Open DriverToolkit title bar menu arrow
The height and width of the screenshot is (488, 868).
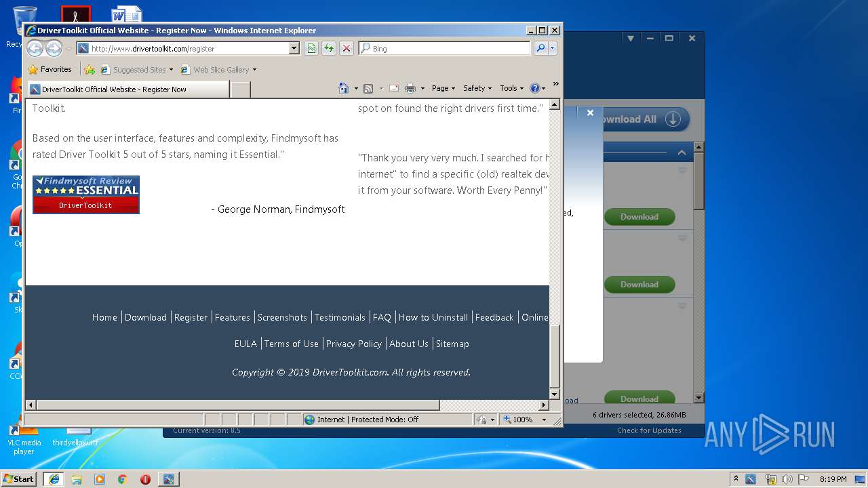[x=630, y=39]
